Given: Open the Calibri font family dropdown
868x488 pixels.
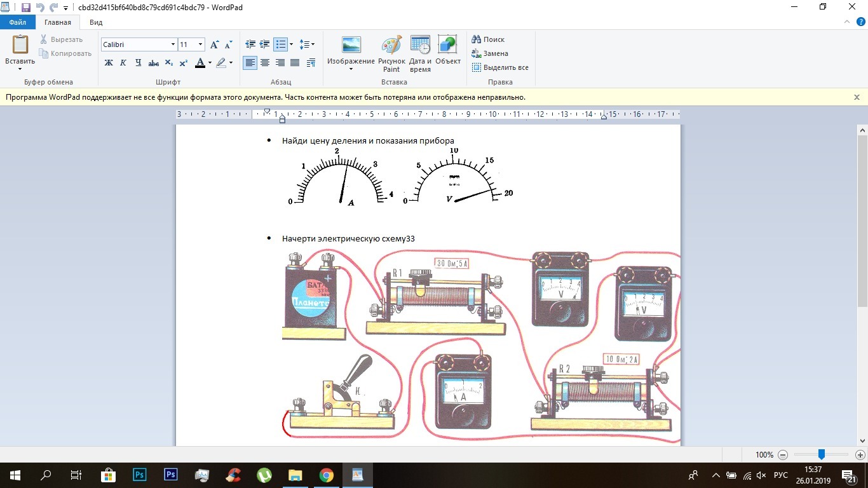Looking at the screenshot, I should click(x=173, y=44).
